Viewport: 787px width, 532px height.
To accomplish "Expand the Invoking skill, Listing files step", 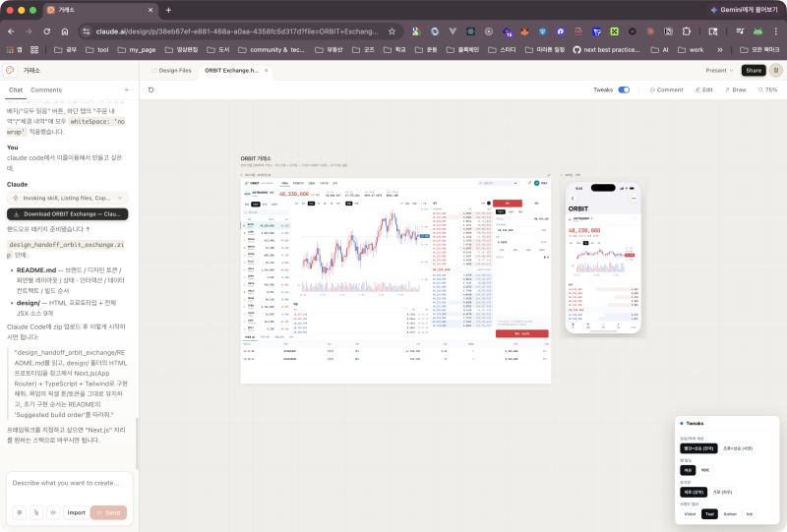I will (x=67, y=199).
